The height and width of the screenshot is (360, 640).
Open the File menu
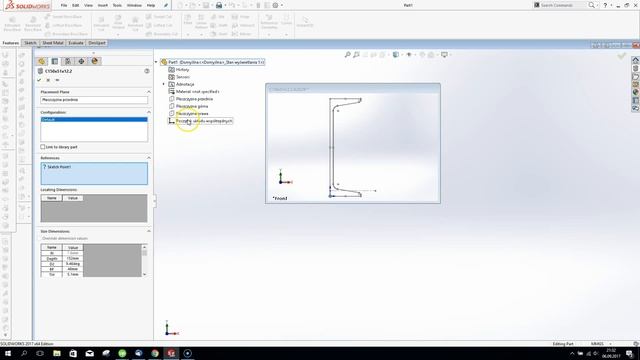pyautogui.click(x=64, y=5)
